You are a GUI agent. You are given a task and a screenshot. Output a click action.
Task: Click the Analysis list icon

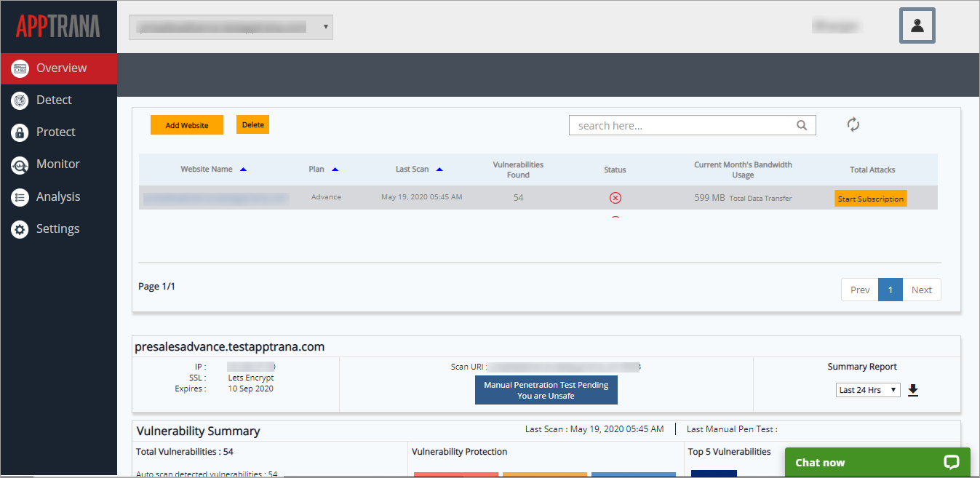(x=20, y=197)
